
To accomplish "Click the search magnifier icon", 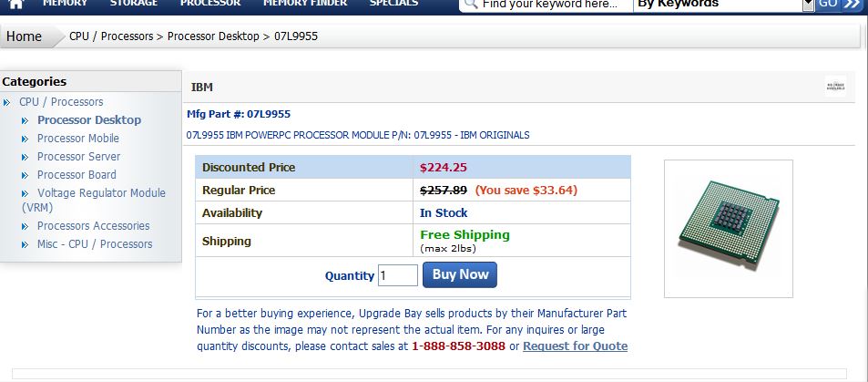I will (470, 4).
